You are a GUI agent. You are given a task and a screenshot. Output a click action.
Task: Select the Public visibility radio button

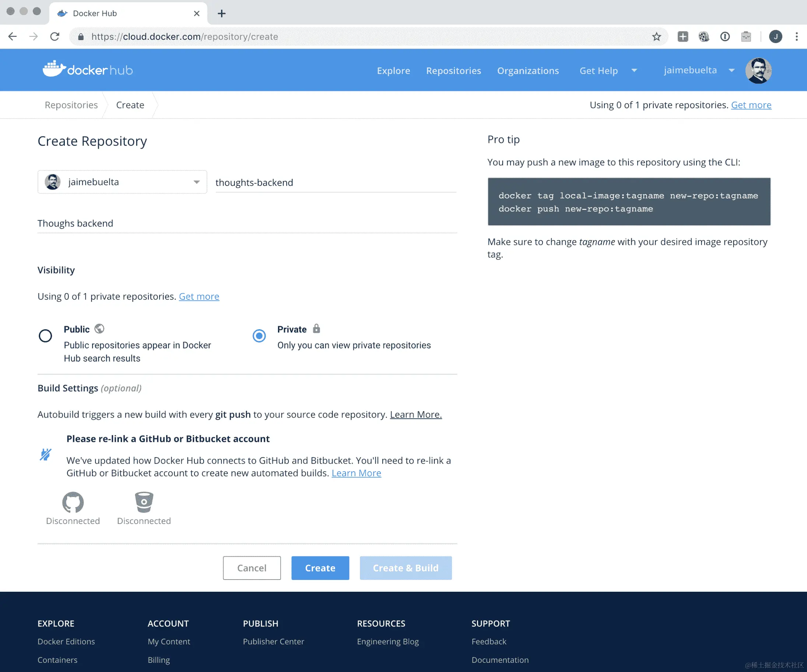(45, 336)
